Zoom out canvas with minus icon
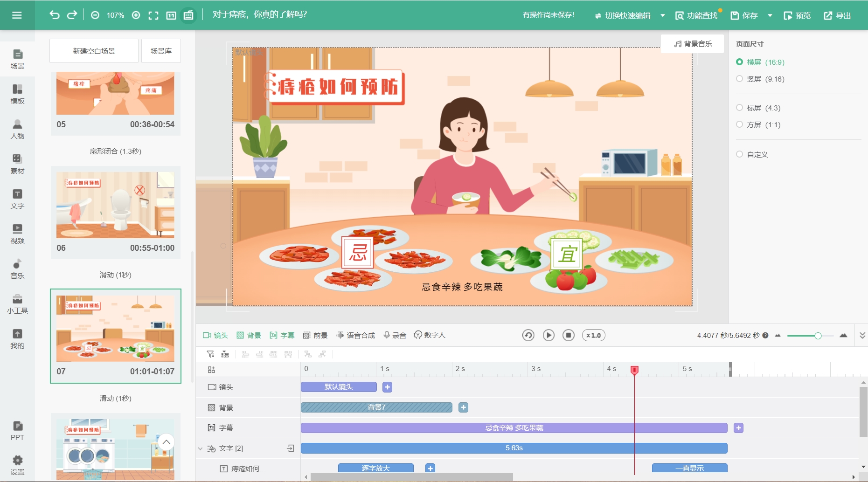 [95, 15]
